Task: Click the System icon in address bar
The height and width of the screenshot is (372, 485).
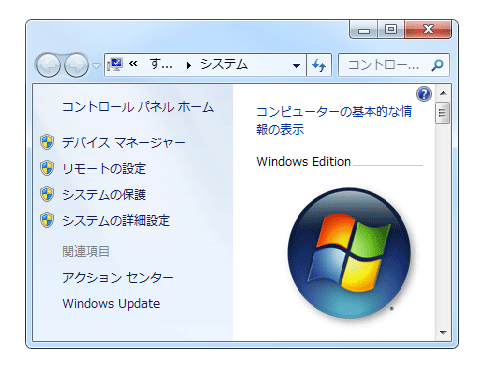Action: pyautogui.click(x=115, y=65)
